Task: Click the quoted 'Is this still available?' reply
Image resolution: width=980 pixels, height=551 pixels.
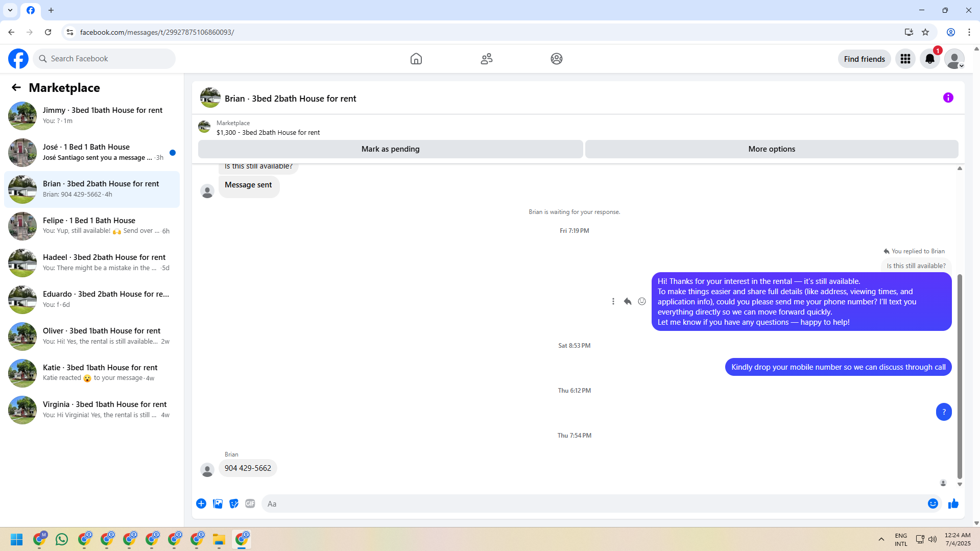Action: tap(916, 266)
